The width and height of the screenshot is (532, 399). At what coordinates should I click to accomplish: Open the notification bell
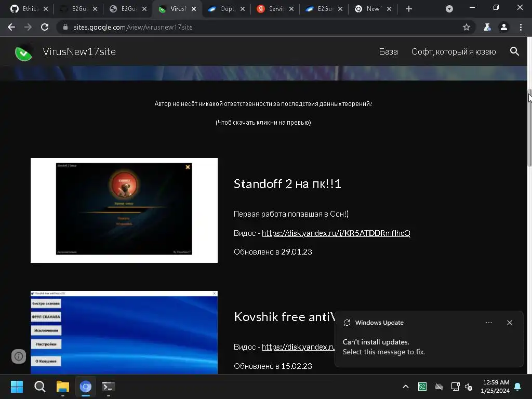tap(518, 387)
